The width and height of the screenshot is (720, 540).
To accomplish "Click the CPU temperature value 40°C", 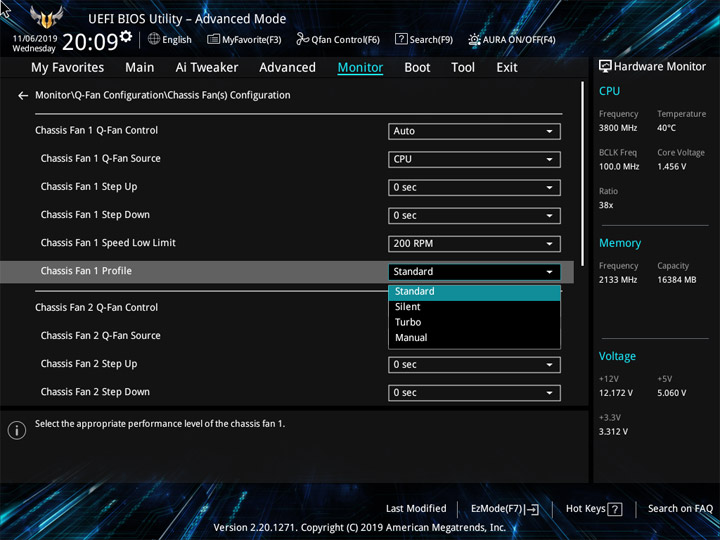I will [x=666, y=128].
